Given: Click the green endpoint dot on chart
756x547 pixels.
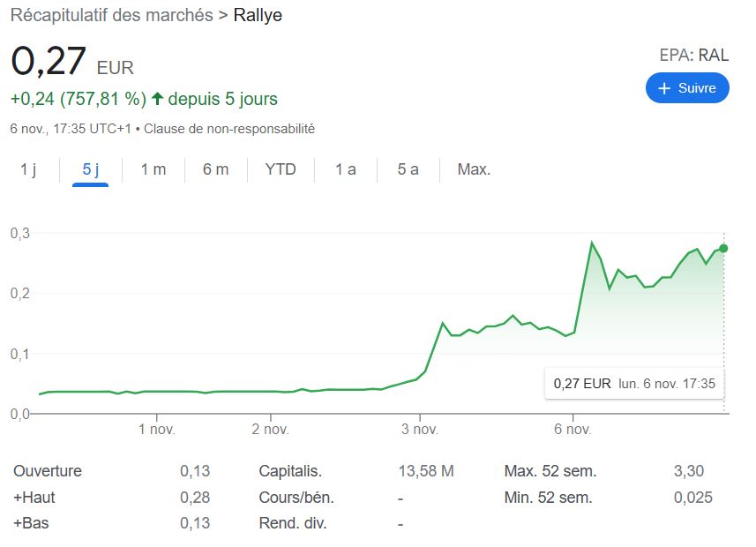Looking at the screenshot, I should [x=723, y=248].
